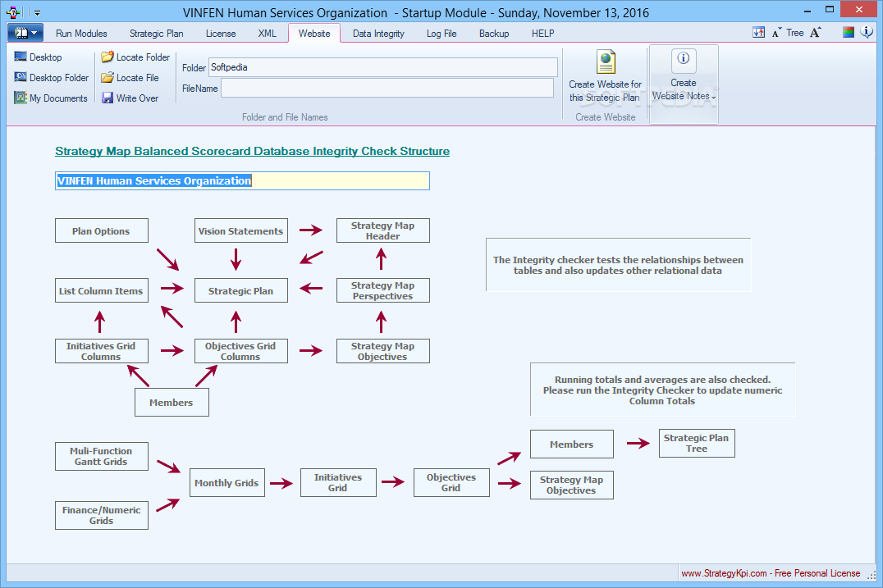Pick the My Documents icon
This screenshot has height=588, width=883.
pyautogui.click(x=21, y=98)
